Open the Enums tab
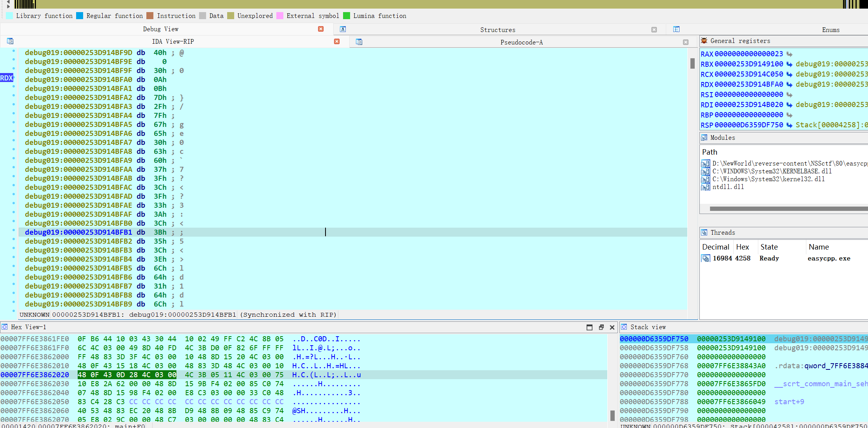This screenshot has width=868, height=428. point(831,30)
